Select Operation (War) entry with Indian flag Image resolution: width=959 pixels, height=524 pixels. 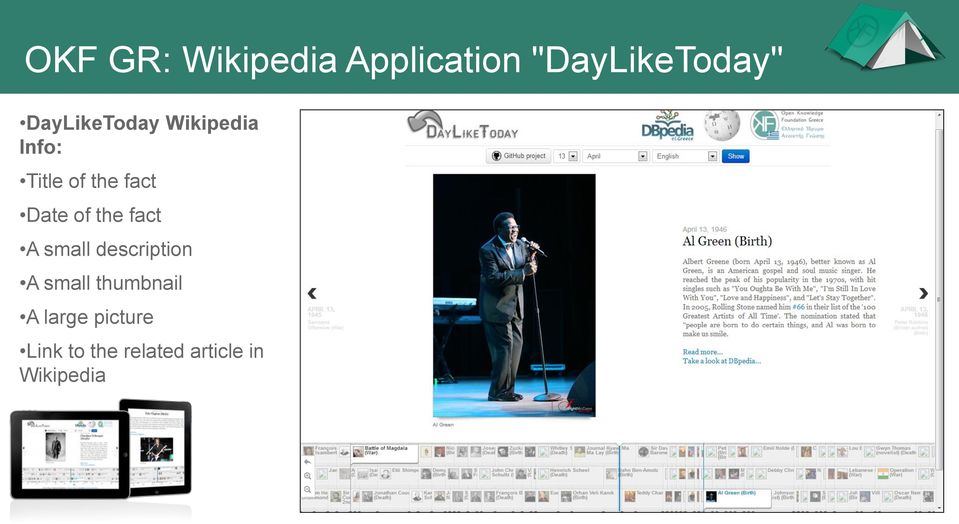coord(897,473)
